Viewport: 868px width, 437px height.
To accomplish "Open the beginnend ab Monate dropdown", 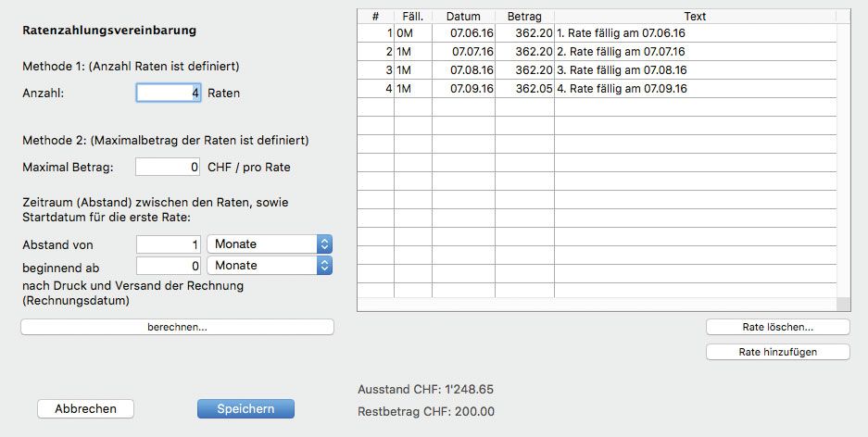I will pos(269,266).
